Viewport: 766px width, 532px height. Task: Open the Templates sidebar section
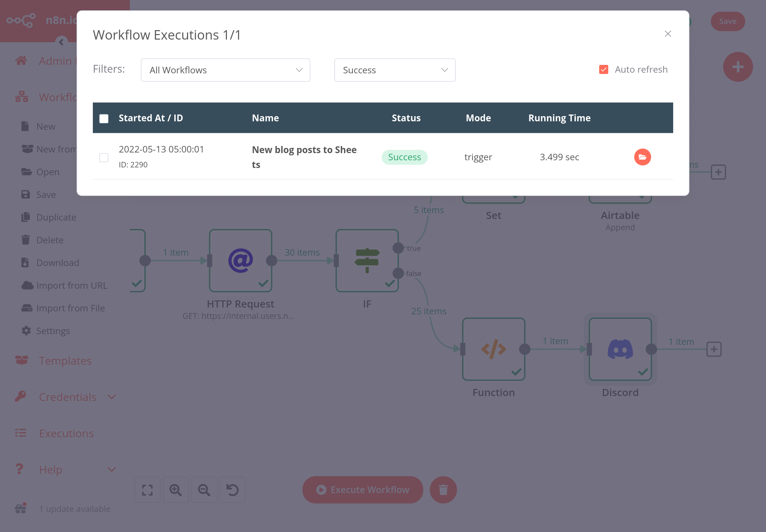[x=65, y=361]
